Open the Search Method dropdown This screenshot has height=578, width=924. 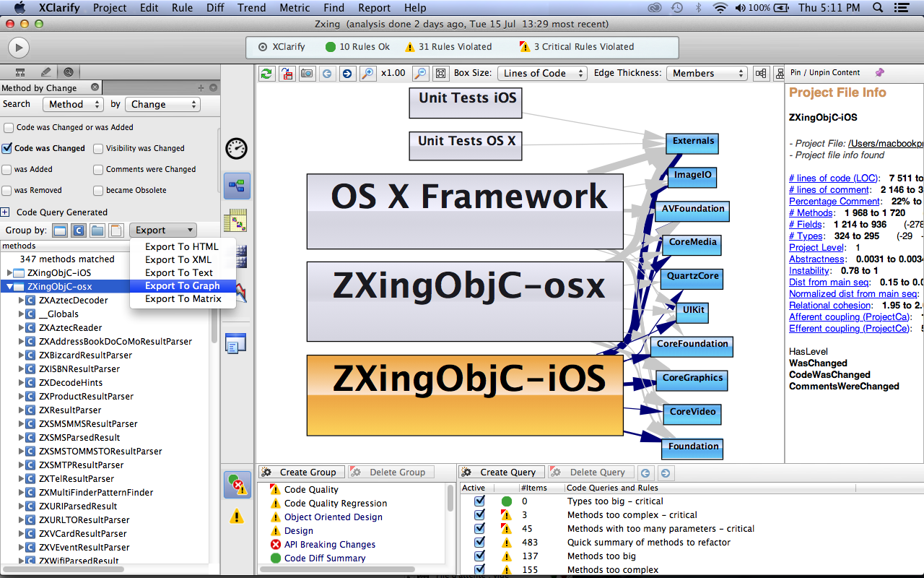click(73, 104)
